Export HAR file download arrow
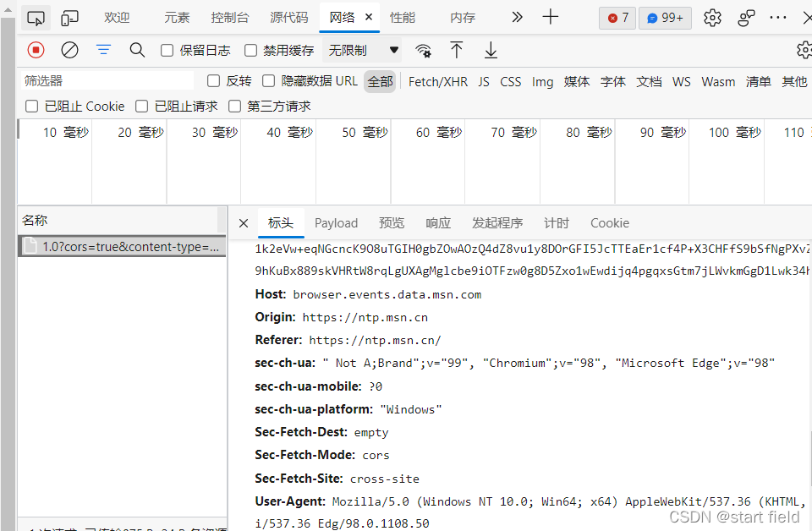 (x=491, y=50)
